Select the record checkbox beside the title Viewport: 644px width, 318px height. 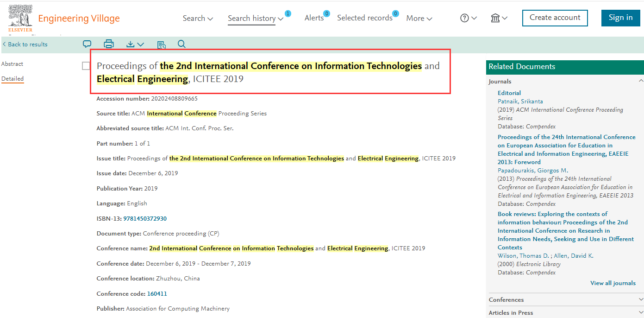[86, 66]
